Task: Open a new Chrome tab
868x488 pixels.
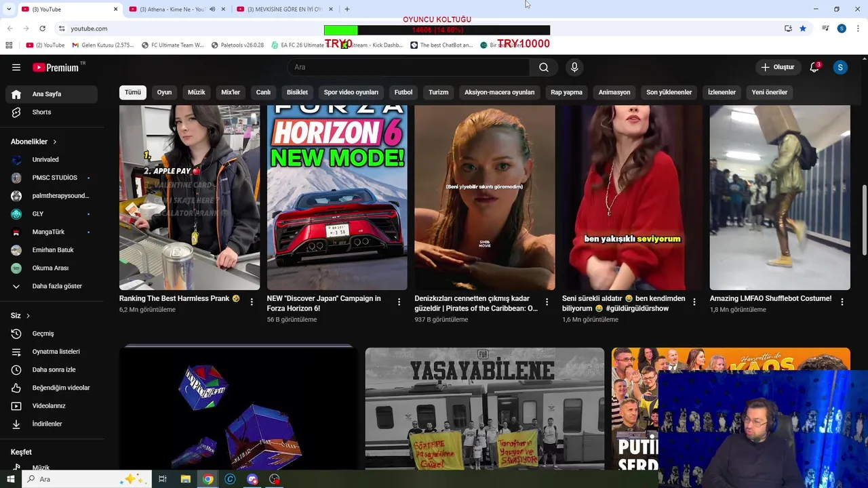Action: tap(347, 9)
